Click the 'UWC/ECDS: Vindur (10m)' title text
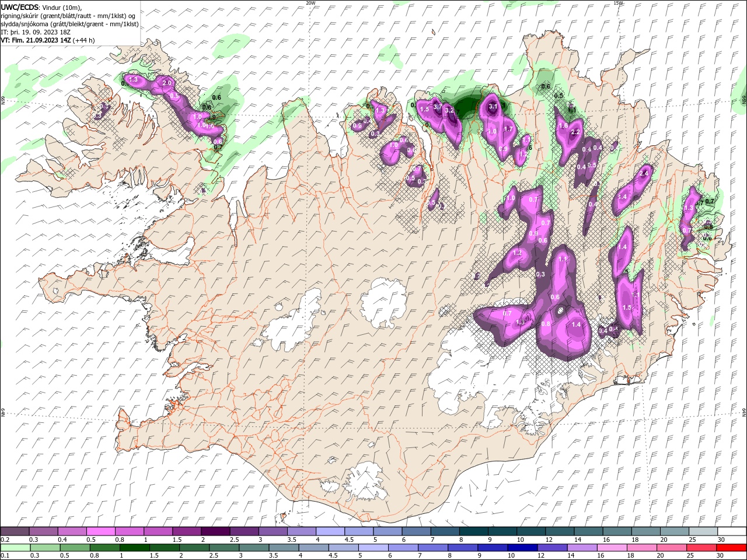747x560 pixels. (41, 7)
